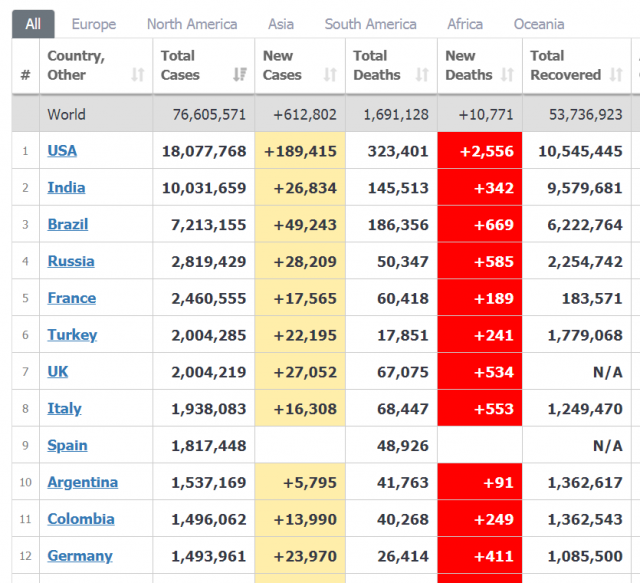Image resolution: width=640 pixels, height=583 pixels.
Task: Click Russia total recovered 2,254,742
Action: tap(585, 261)
